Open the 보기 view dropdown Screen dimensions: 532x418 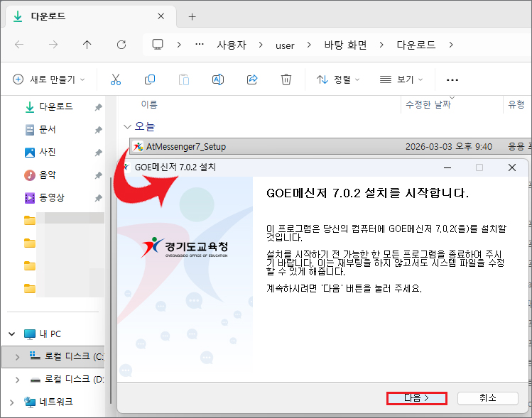click(x=401, y=79)
